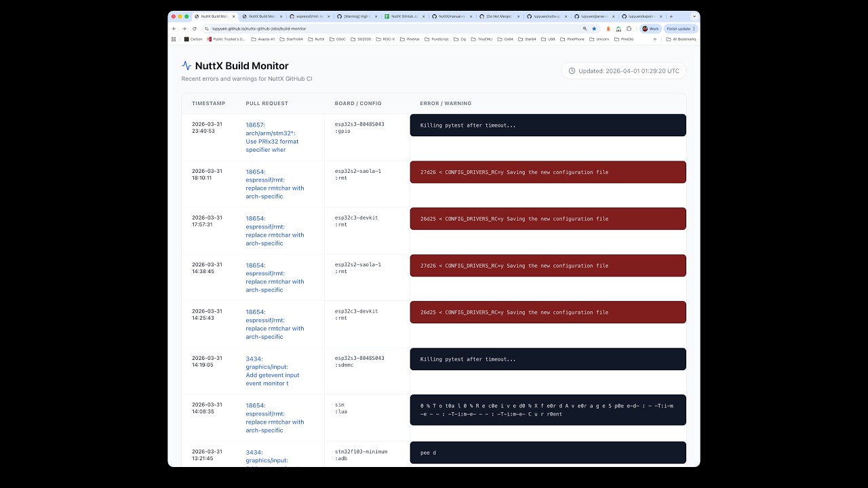Open PR 18654 link in the 14:38:45 row
The height and width of the screenshot is (488, 868).
pos(275,277)
